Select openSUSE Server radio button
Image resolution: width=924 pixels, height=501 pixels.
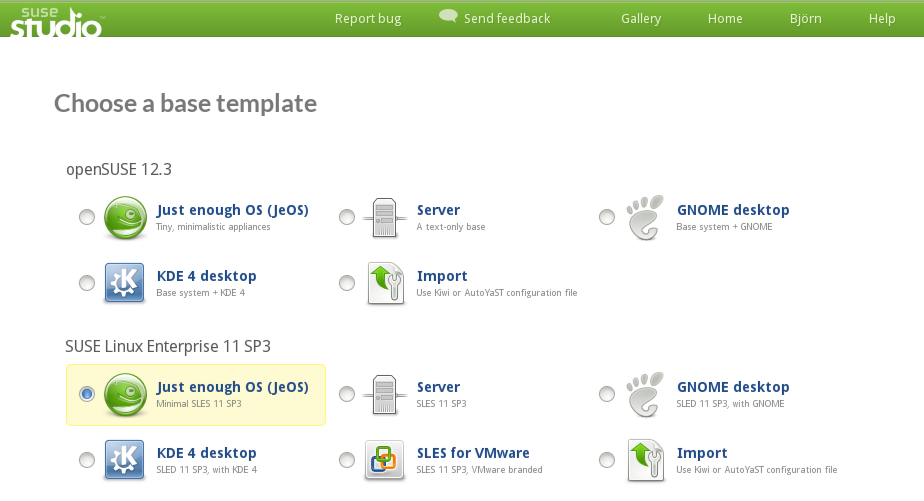(x=346, y=217)
